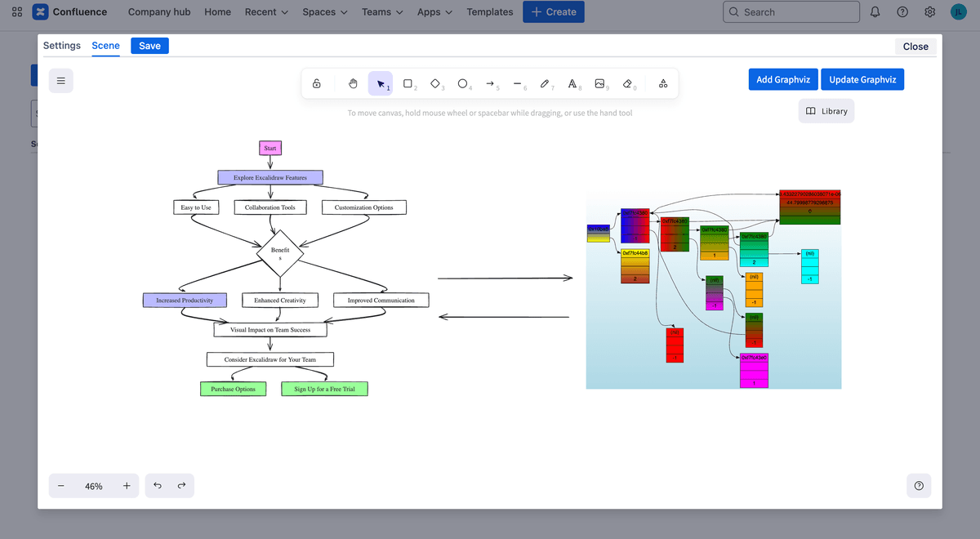This screenshot has height=539, width=980.
Task: Expand the Spaces dropdown
Action: (324, 12)
